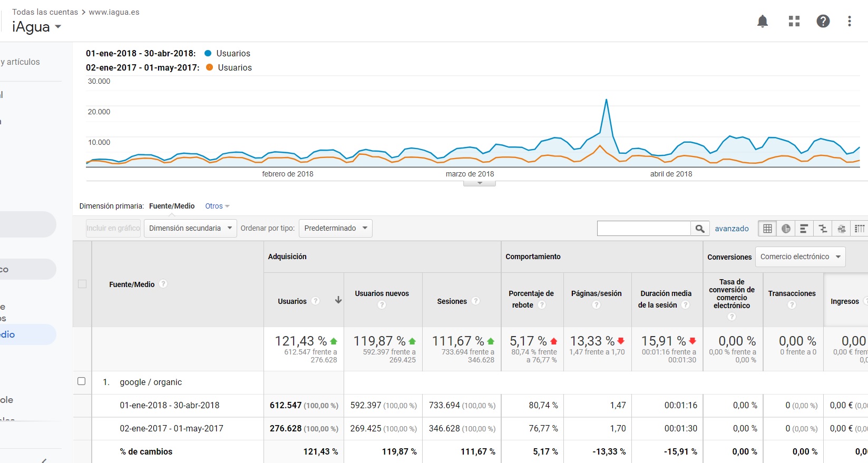Click blue Usuarios legend dot for 2018
The image size is (868, 463).
(208, 53)
